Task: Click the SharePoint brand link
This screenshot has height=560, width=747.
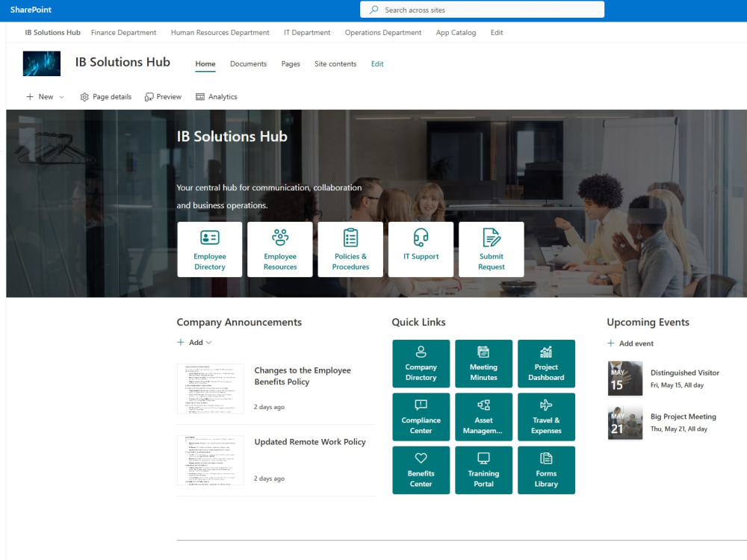Action: pyautogui.click(x=31, y=10)
